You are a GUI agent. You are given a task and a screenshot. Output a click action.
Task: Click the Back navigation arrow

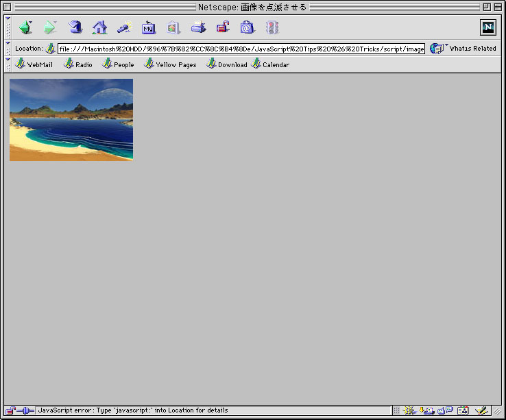coord(26,27)
